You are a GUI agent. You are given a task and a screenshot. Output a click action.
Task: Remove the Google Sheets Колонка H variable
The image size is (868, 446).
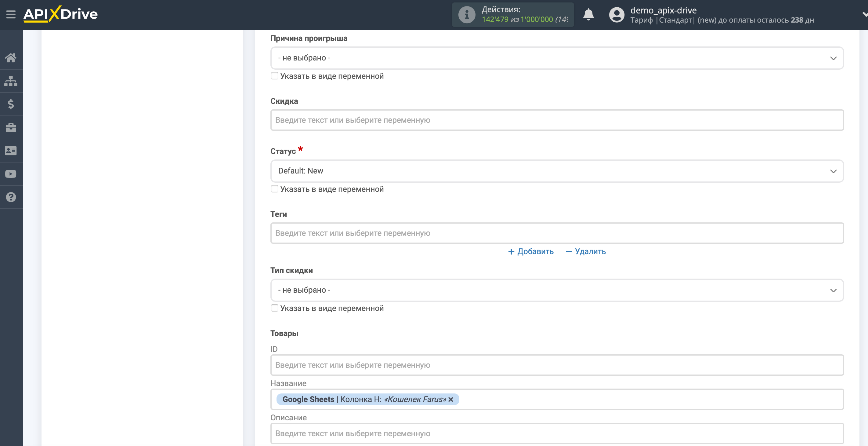tap(450, 400)
